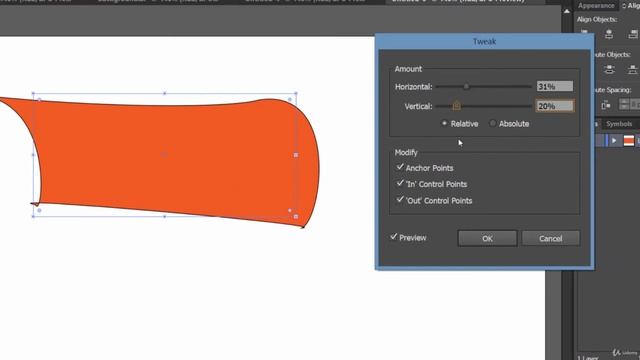Click the right-middle bounding box handle
640x360 pixels.
(x=296, y=155)
